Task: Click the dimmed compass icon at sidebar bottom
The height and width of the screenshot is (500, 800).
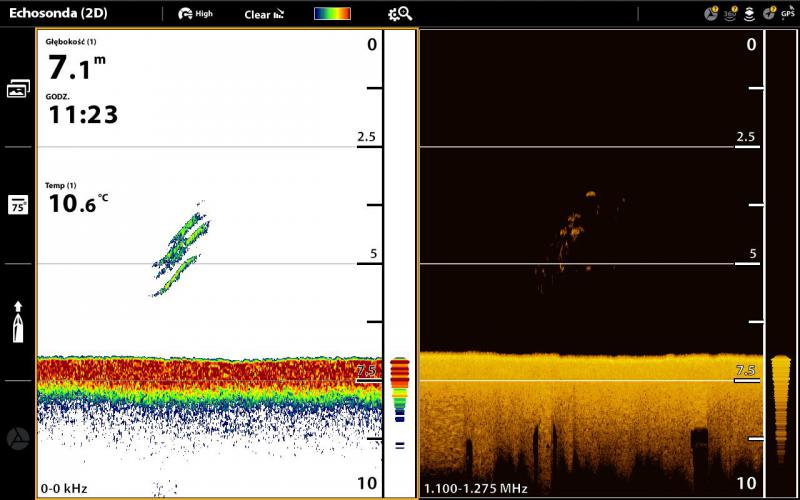Action: [x=18, y=438]
